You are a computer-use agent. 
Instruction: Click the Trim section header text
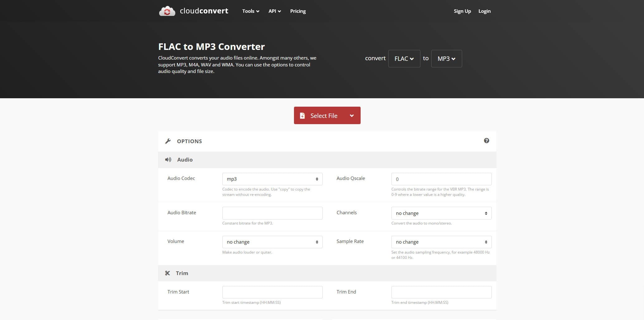point(182,273)
